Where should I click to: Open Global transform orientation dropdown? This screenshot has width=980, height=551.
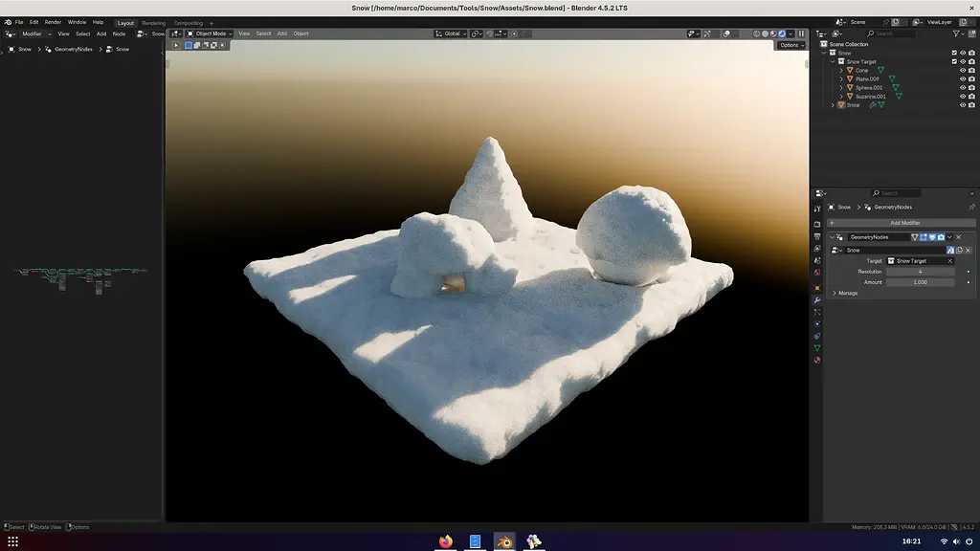(x=451, y=33)
